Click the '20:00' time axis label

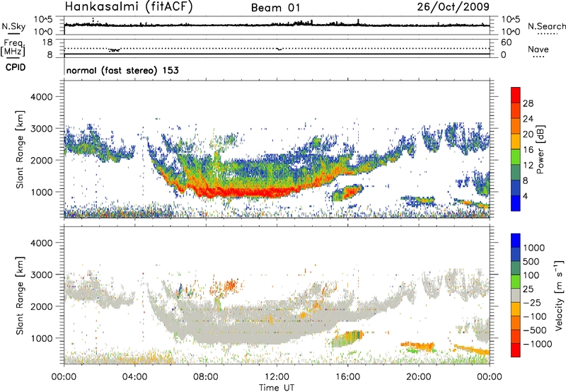[419, 377]
